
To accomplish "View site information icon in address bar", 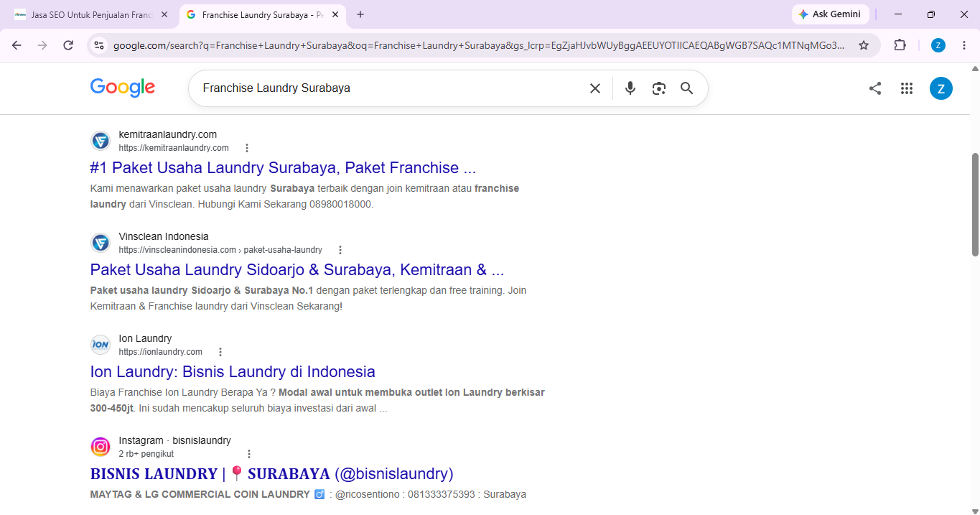I will pos(99,45).
